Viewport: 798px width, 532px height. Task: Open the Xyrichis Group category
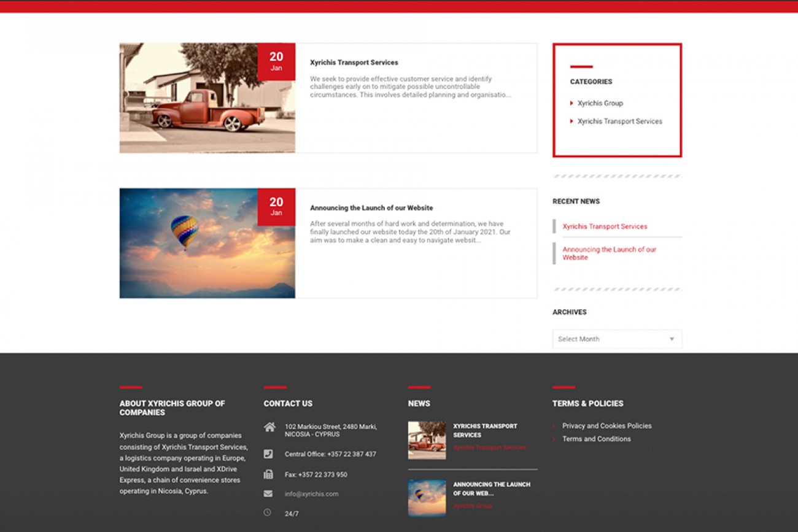click(600, 104)
